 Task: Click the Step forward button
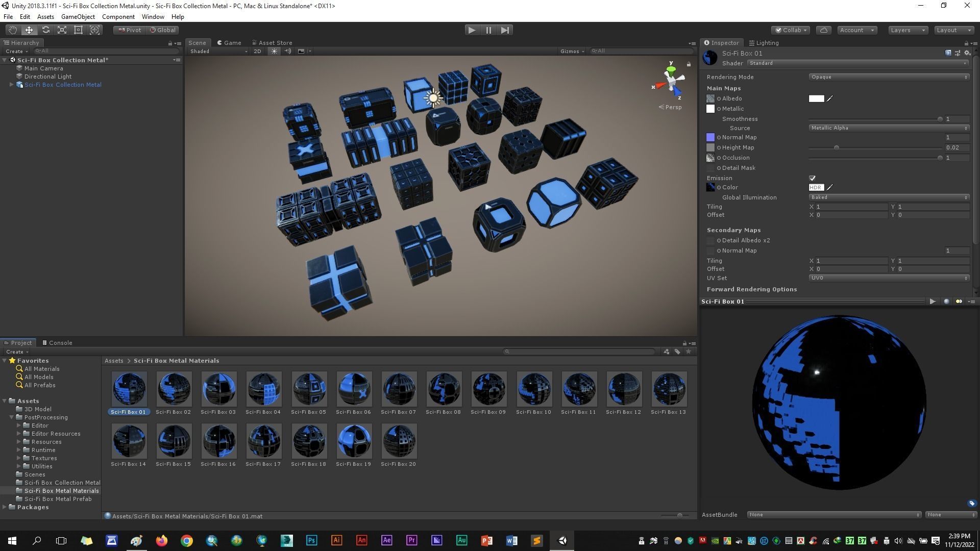point(505,30)
